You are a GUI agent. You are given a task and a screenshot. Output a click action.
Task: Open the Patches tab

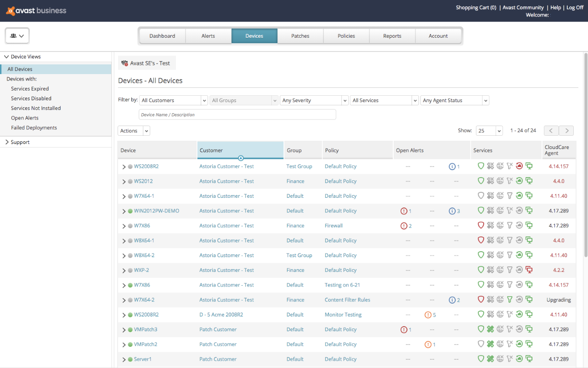[x=300, y=36]
